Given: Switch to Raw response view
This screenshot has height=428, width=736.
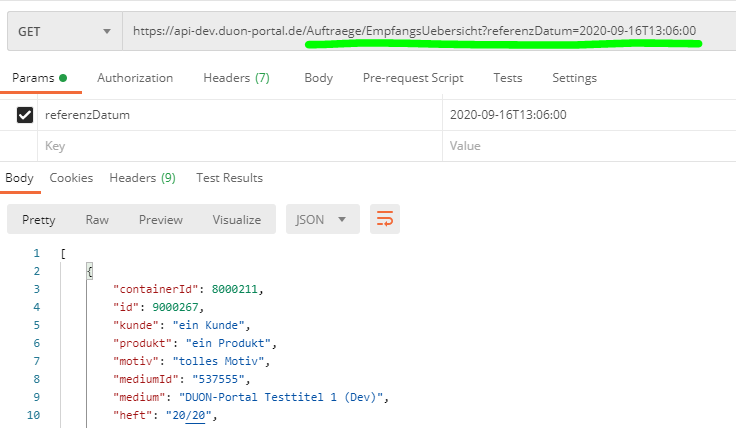Looking at the screenshot, I should [97, 219].
